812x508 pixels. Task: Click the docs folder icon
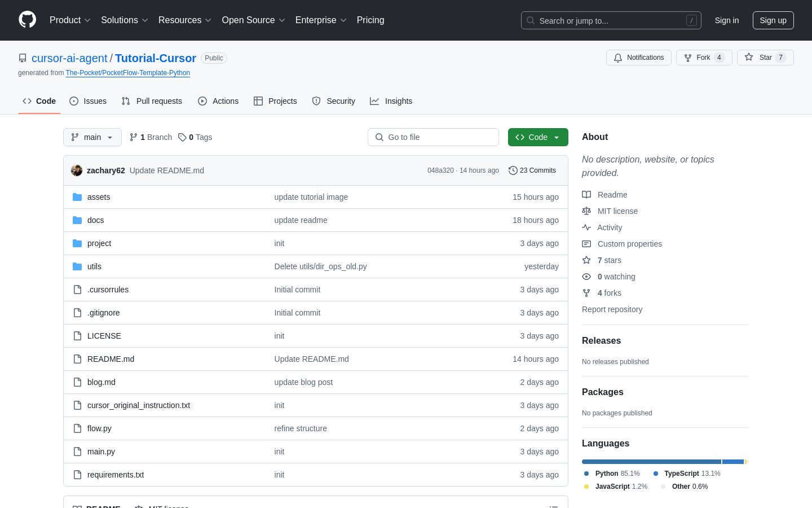tap(77, 220)
